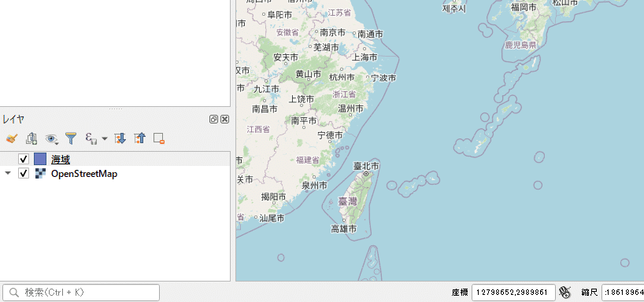Click 杭州市 label on the map

click(x=342, y=77)
